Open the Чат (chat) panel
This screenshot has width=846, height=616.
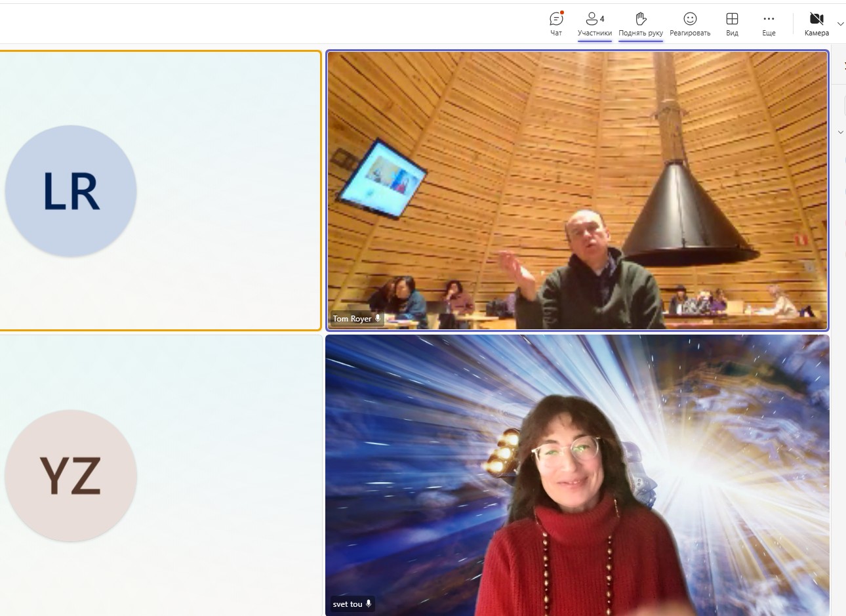[x=556, y=23]
